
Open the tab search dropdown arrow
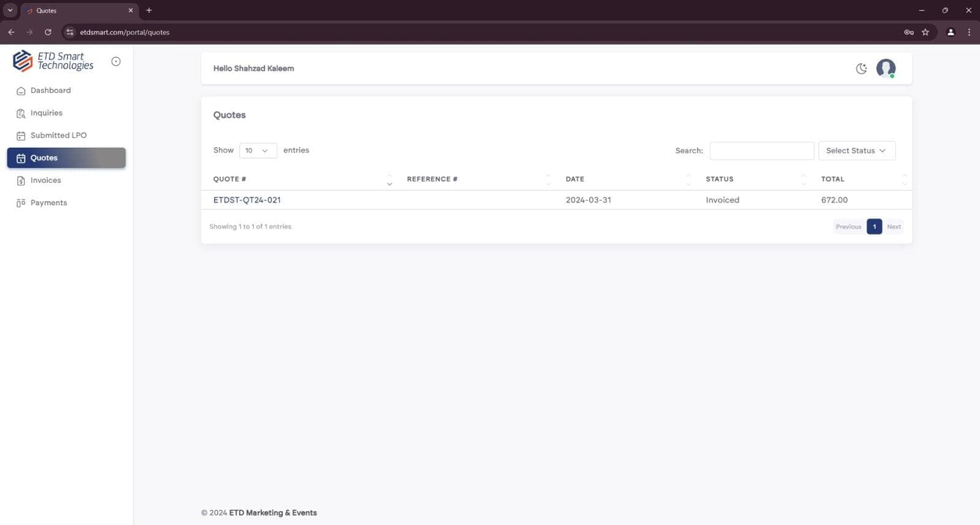click(x=10, y=10)
